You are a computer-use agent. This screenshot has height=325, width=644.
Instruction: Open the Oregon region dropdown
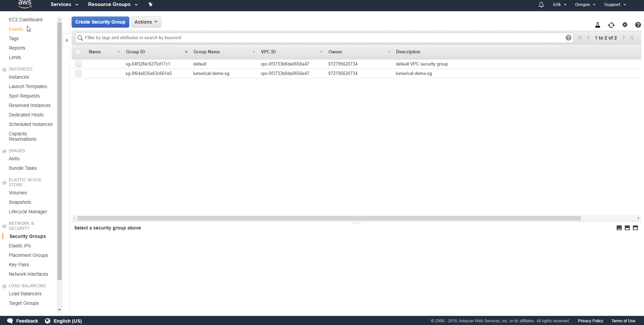coord(585,4)
